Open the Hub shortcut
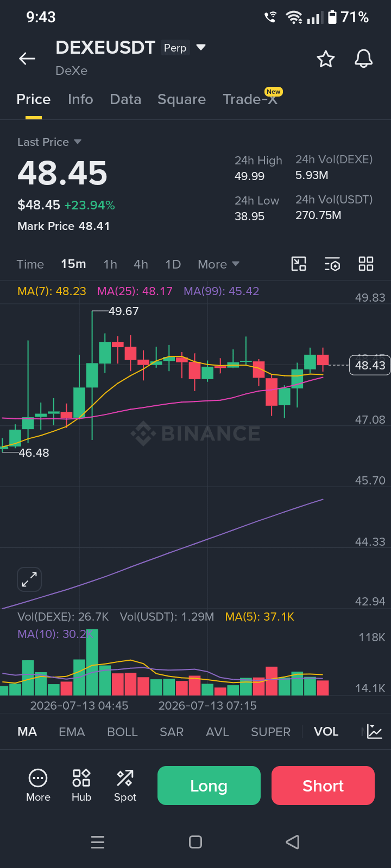The image size is (391, 868). pyautogui.click(x=81, y=785)
